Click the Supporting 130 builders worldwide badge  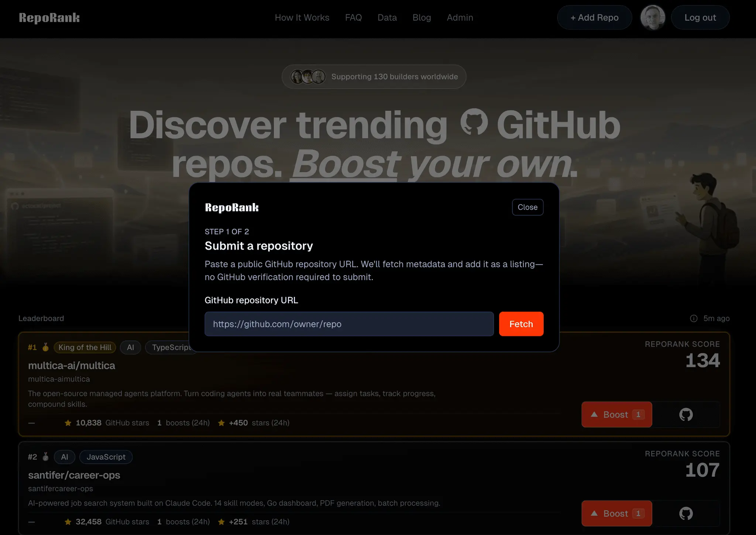click(x=374, y=77)
